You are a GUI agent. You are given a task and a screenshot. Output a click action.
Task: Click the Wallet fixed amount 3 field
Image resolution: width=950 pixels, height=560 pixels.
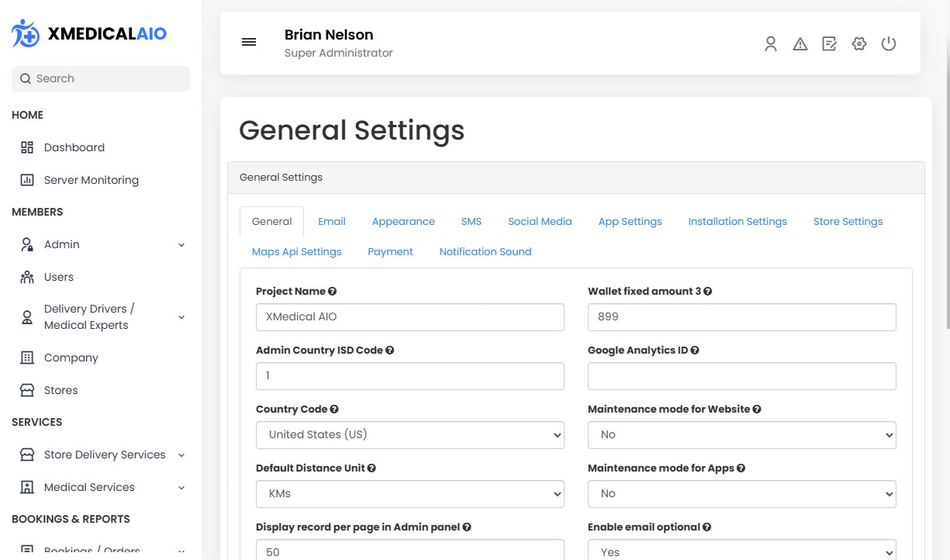(741, 317)
